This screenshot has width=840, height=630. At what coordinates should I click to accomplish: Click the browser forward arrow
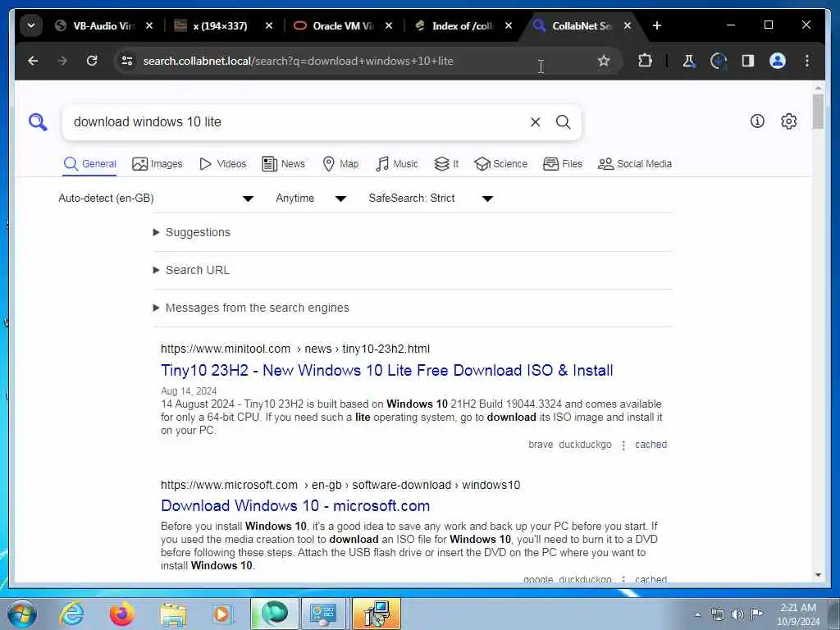[62, 61]
